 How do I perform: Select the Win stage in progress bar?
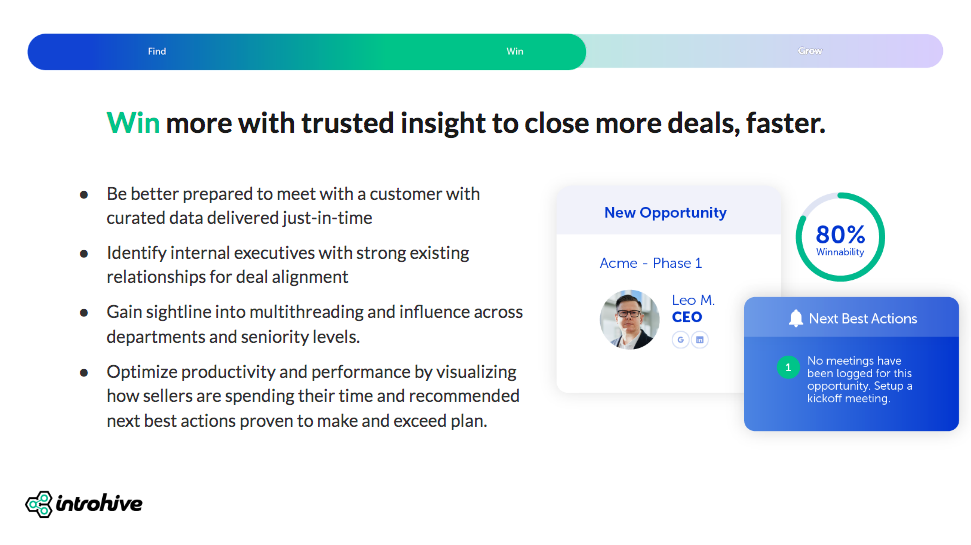click(515, 52)
